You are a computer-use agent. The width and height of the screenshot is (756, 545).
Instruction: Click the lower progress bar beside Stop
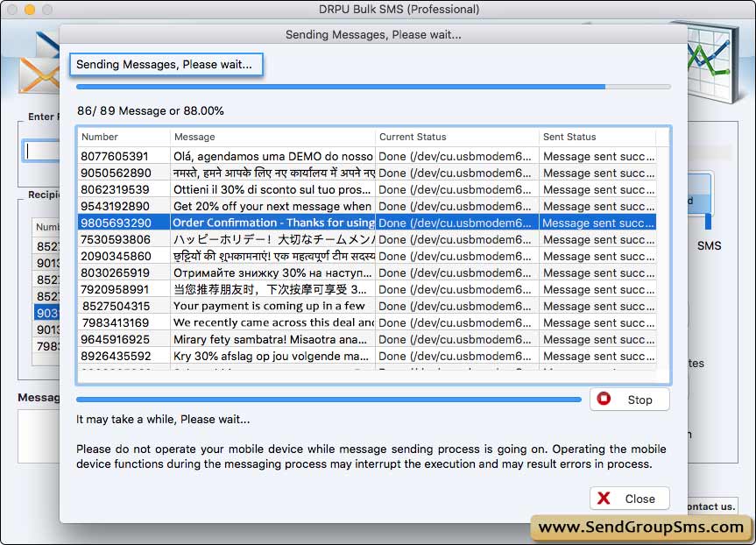pos(329,400)
